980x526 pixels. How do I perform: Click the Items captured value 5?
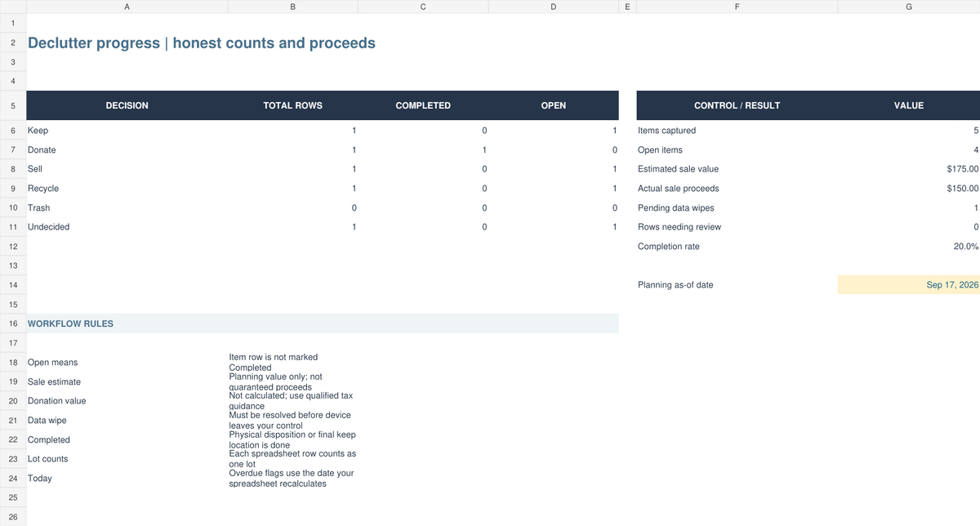909,131
